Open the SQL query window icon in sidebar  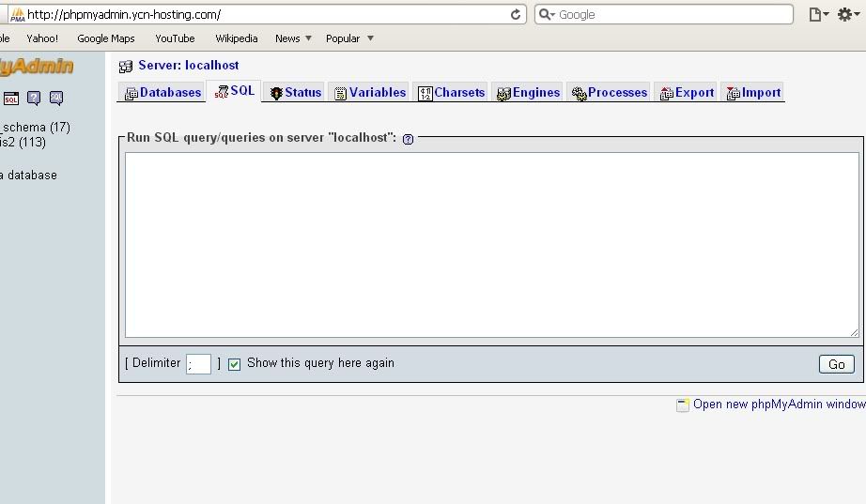(x=11, y=99)
